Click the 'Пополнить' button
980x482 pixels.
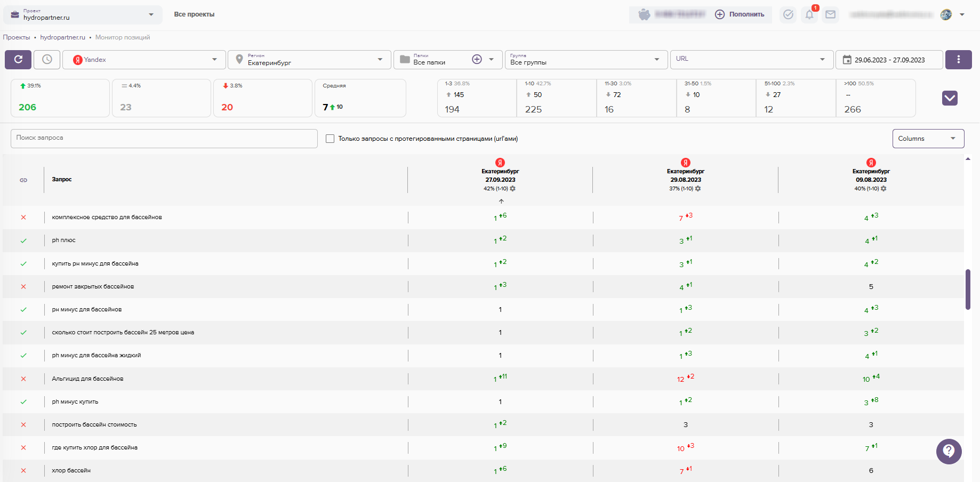click(740, 14)
